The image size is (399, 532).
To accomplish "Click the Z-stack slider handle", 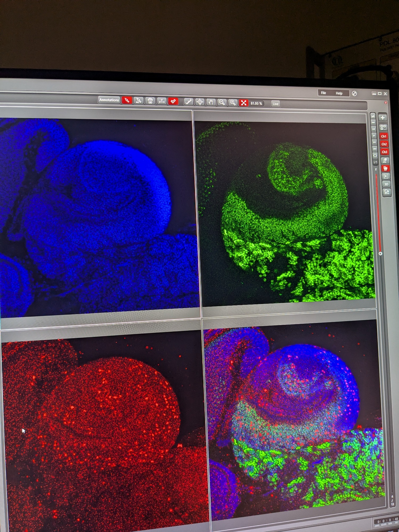I will pyautogui.click(x=380, y=253).
